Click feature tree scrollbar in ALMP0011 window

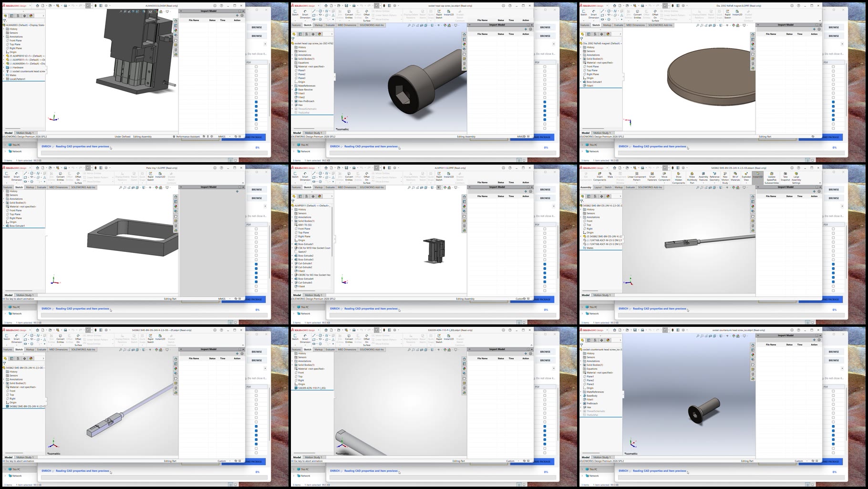pos(332,231)
